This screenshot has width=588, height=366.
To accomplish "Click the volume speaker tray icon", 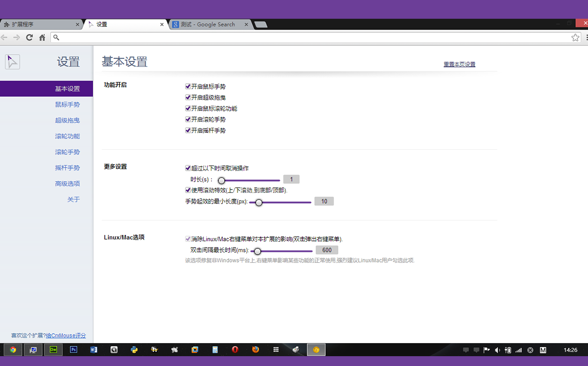I will pos(497,350).
